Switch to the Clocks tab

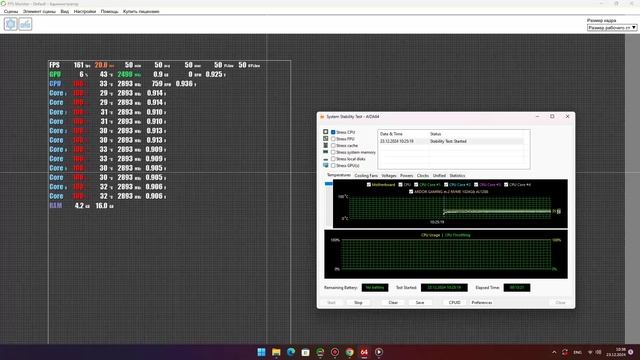(423, 176)
